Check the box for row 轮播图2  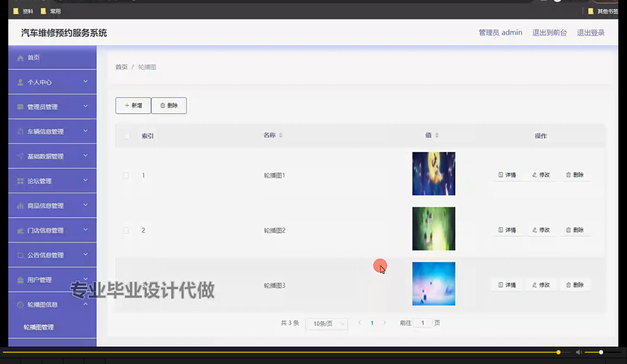(x=126, y=230)
